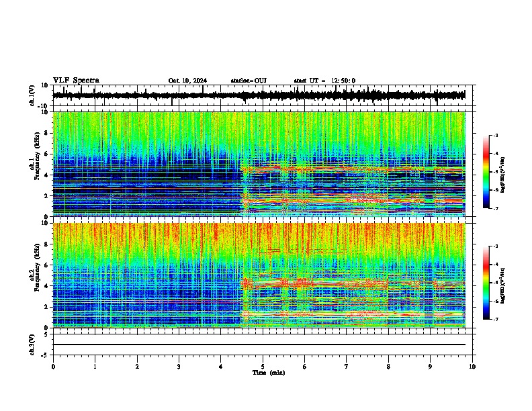
Task: Select the "start UT = 12:50:0" header text
Action: [x=324, y=81]
